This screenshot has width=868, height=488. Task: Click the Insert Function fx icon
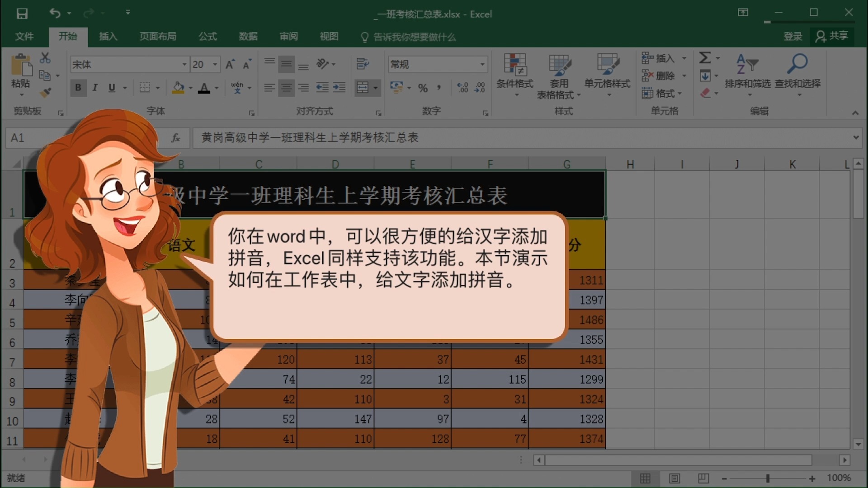pos(176,138)
